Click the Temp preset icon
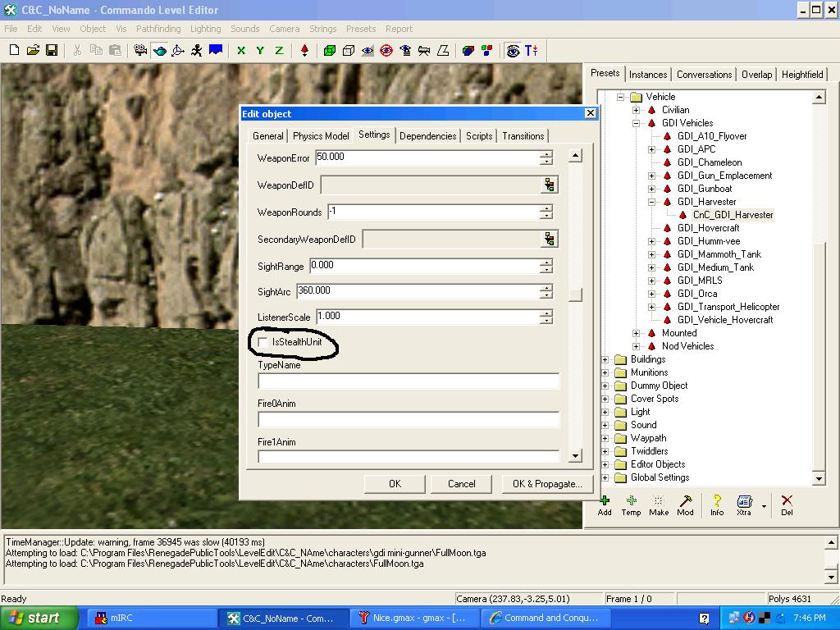Screen dimensions: 840x630 pos(631,504)
